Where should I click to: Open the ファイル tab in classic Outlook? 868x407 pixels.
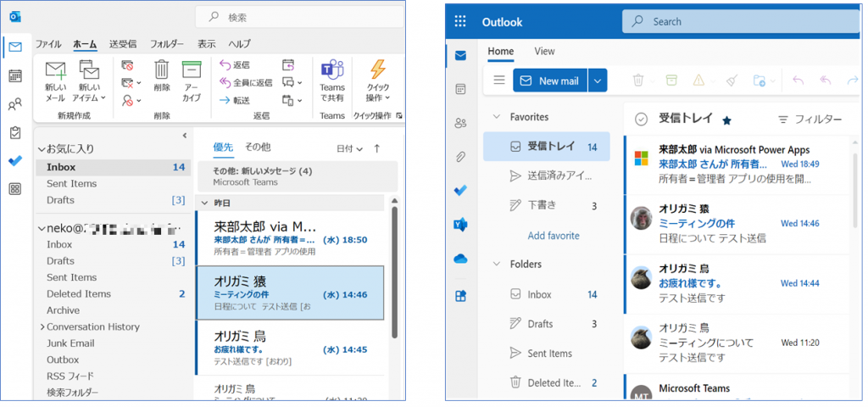point(48,44)
